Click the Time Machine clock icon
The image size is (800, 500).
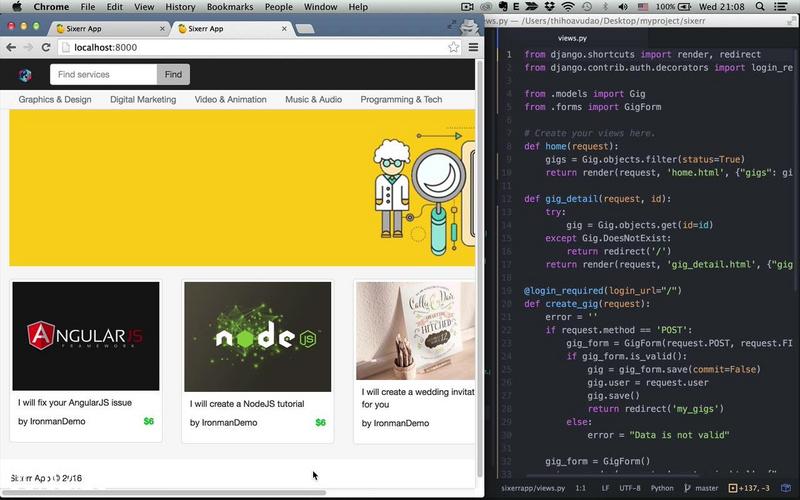click(587, 7)
